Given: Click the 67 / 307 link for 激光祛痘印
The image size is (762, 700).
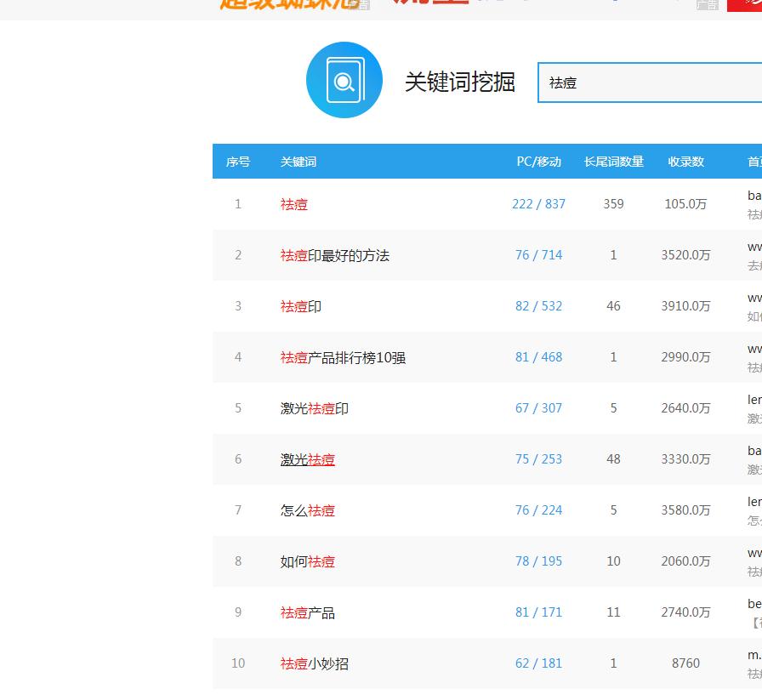Looking at the screenshot, I should point(538,408).
